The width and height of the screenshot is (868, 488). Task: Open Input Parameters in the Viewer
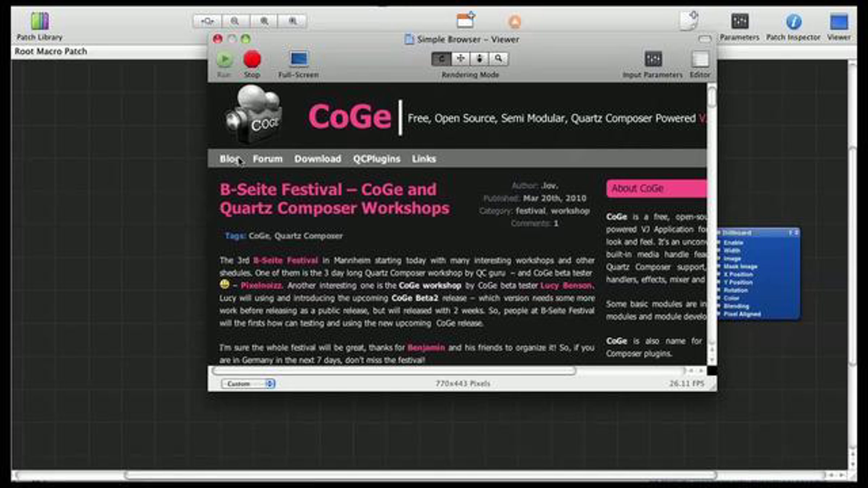(x=653, y=64)
